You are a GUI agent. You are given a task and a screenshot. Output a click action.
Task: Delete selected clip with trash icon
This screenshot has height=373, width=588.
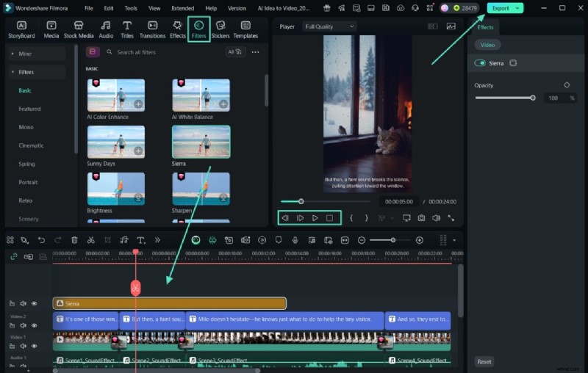click(x=74, y=240)
